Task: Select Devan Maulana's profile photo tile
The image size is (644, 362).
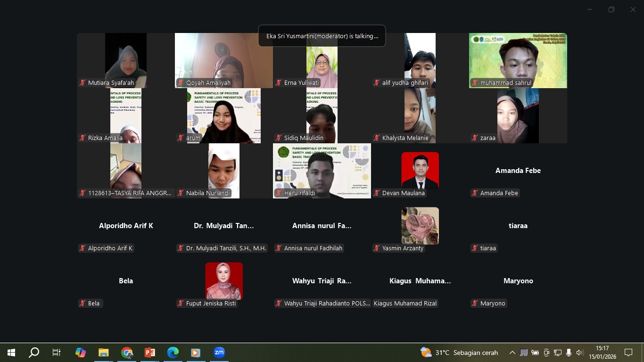Action: point(420,170)
